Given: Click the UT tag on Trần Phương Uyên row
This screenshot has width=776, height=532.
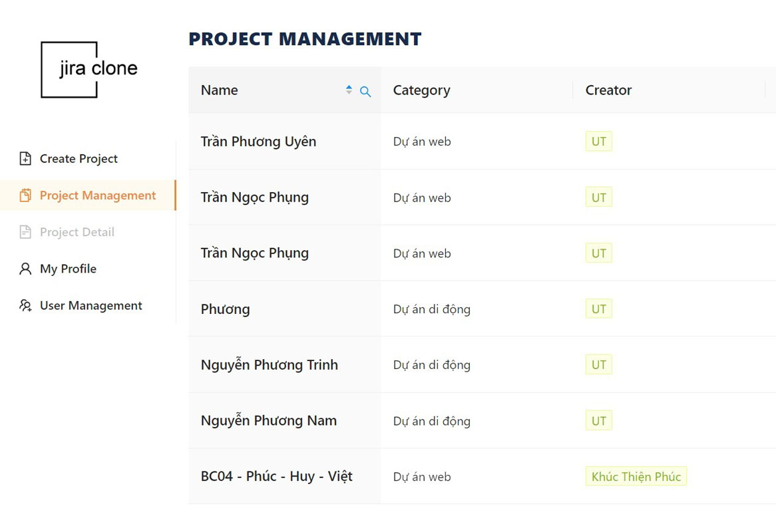Looking at the screenshot, I should point(598,141).
